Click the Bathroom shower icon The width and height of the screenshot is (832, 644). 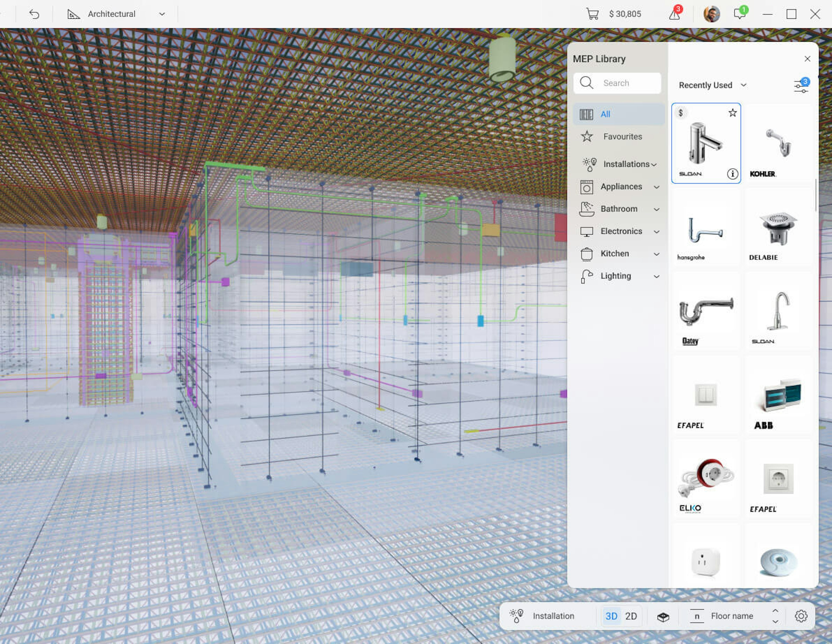click(587, 209)
